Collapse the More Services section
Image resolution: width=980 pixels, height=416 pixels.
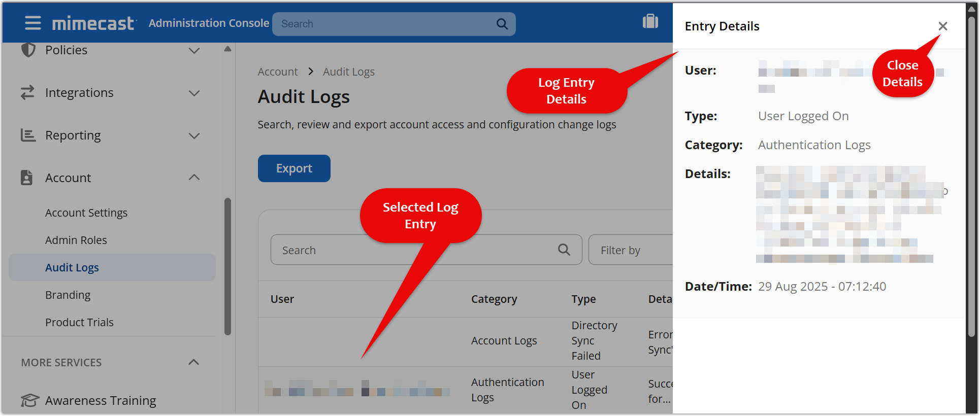pos(193,362)
